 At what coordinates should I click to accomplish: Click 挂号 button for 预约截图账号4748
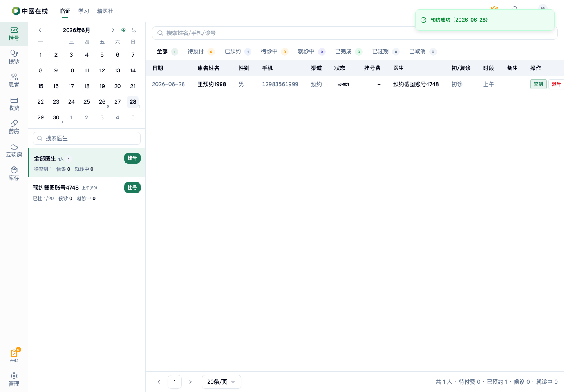[132, 188]
